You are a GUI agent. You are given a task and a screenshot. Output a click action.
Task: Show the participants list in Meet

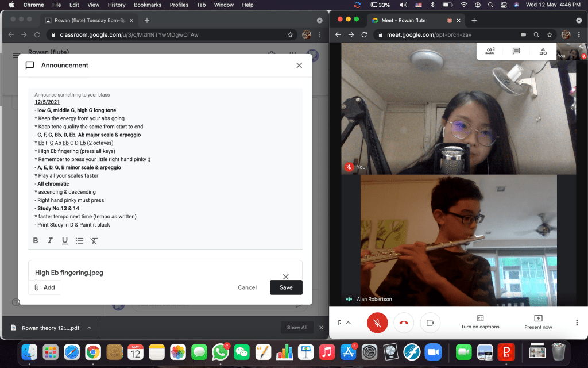(490, 51)
